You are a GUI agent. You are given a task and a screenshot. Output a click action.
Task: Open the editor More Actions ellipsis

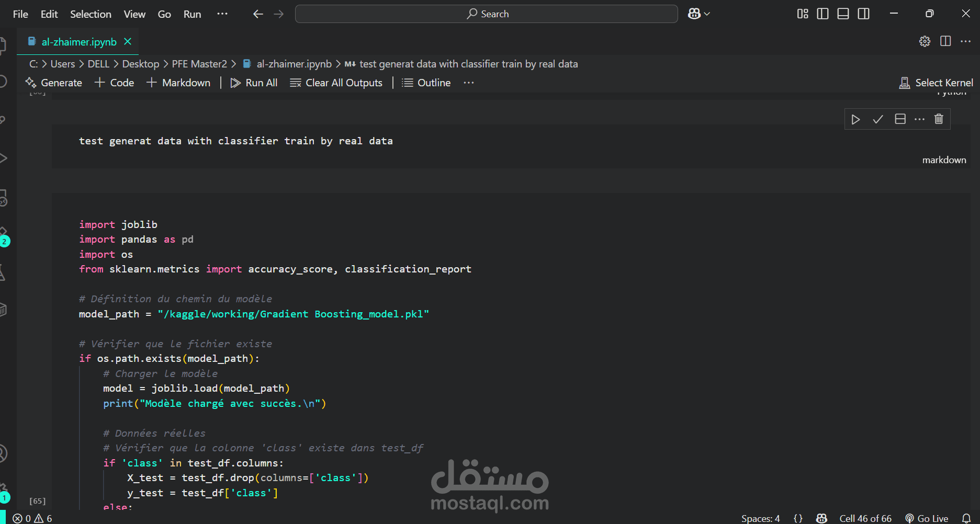click(x=966, y=41)
